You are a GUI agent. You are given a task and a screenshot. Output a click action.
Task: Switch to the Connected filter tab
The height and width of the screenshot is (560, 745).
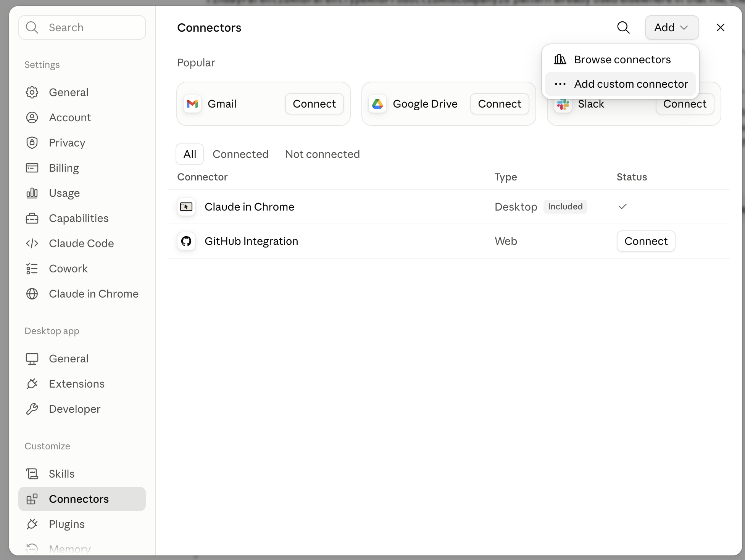(240, 154)
